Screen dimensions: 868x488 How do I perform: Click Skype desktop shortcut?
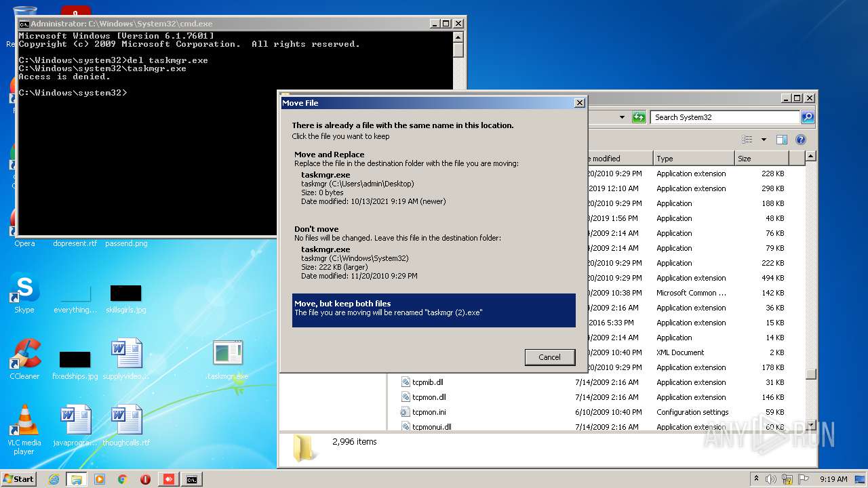pyautogui.click(x=24, y=293)
